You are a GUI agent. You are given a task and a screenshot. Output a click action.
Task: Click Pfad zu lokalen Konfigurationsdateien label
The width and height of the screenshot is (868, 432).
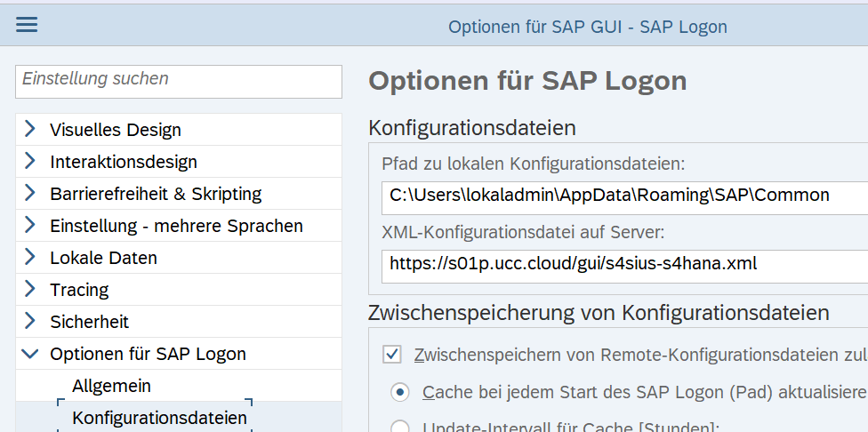[x=534, y=164]
